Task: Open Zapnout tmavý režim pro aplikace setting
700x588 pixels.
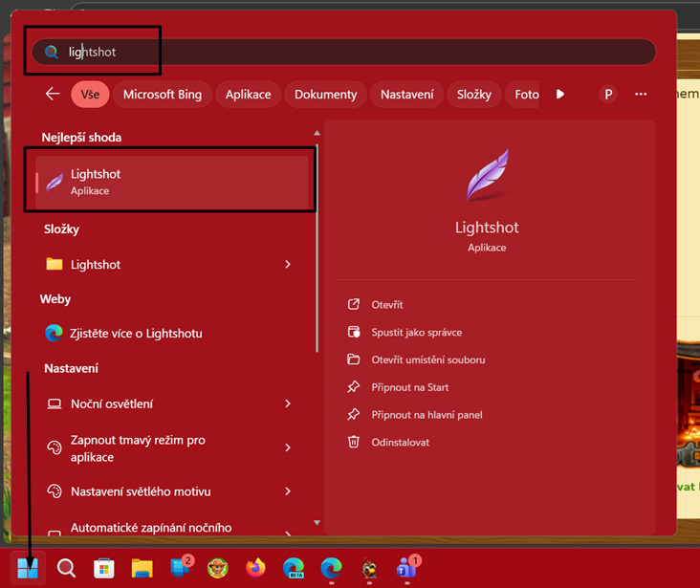Action: click(172, 447)
